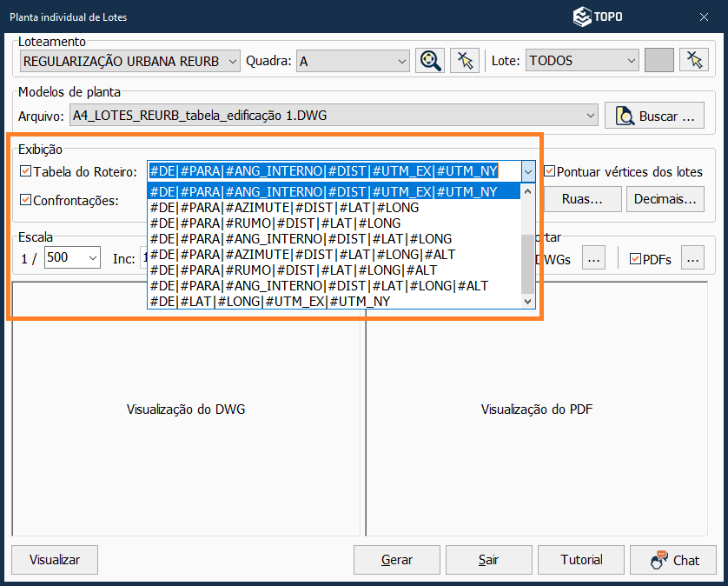This screenshot has width=728, height=586.
Task: Select #DE|#LAT|#LONG|#UTM_EX|#UTM_NY list option
Action: point(270,301)
